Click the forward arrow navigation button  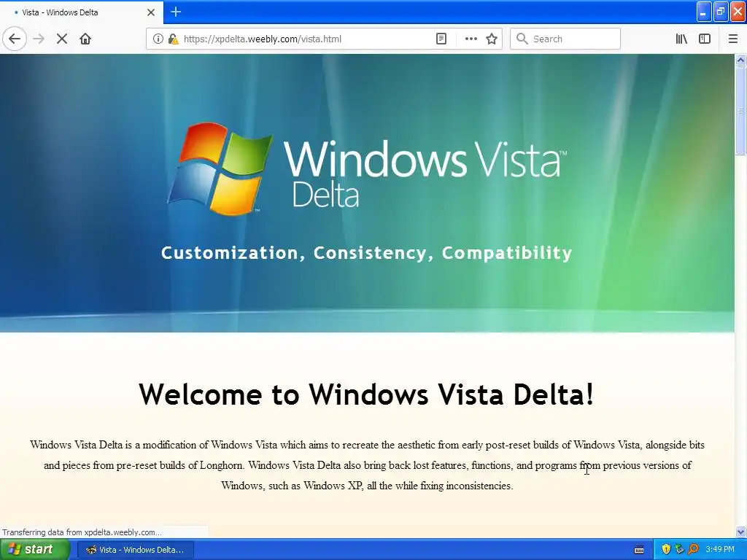(39, 39)
